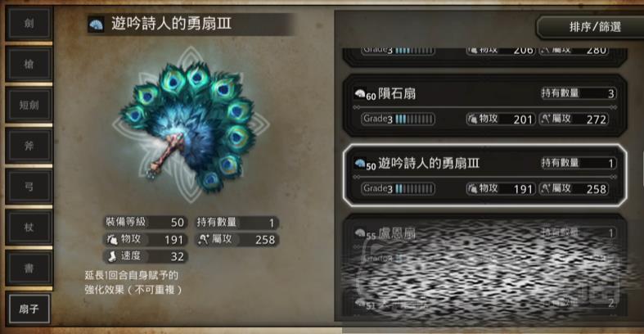Image resolution: width=644 pixels, height=334 pixels.
Task: Select the 弓 bow category tab
Action: pyautogui.click(x=29, y=187)
